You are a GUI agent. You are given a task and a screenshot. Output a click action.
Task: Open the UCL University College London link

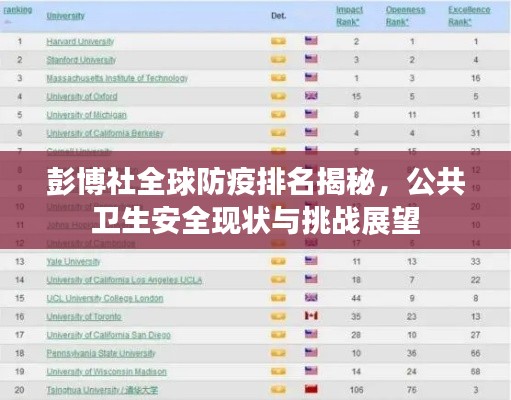click(105, 298)
